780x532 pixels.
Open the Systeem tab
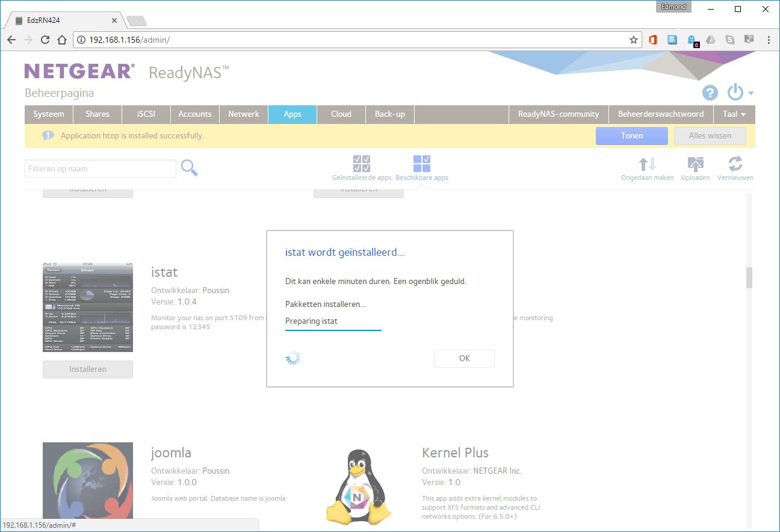tap(49, 114)
